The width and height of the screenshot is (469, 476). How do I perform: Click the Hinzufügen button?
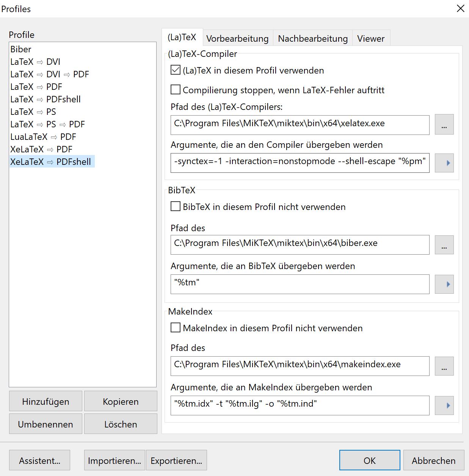click(x=45, y=401)
